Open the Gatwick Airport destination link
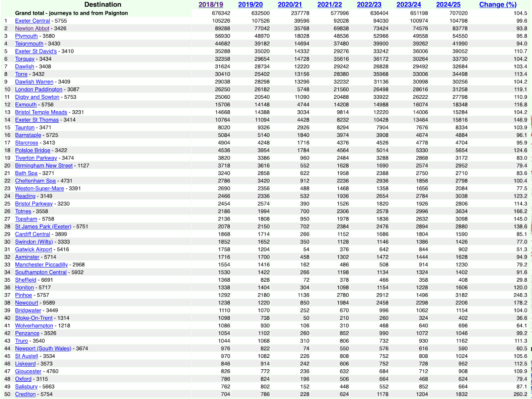Image resolution: width=532 pixels, height=399 pixels. pyautogui.click(x=34, y=249)
